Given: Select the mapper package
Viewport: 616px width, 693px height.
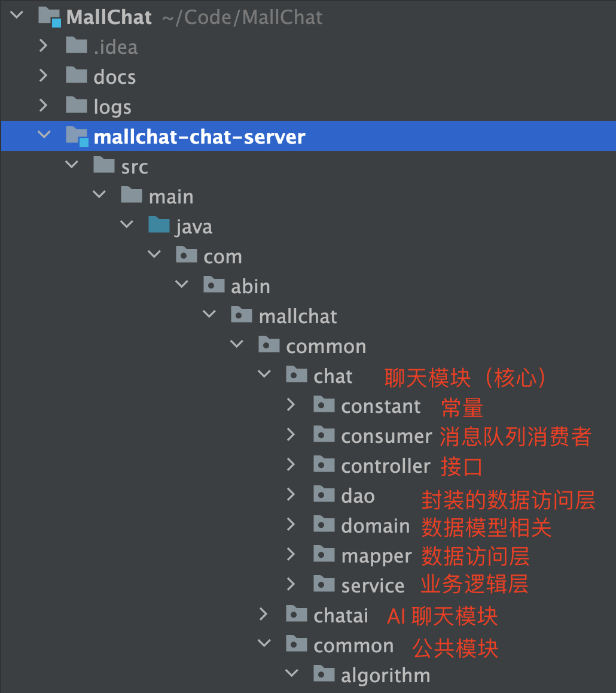Looking at the screenshot, I should click(x=376, y=556).
